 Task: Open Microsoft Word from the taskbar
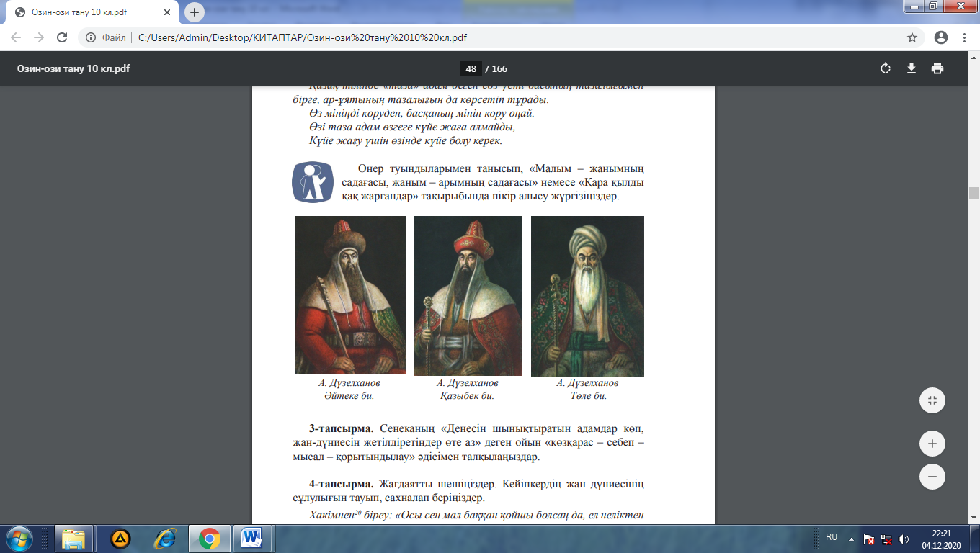[251, 538]
